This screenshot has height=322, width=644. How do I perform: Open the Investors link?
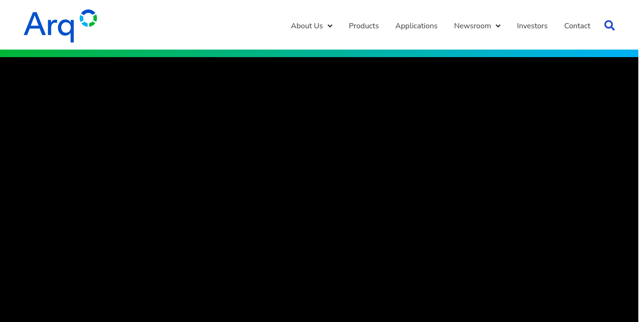click(x=532, y=26)
